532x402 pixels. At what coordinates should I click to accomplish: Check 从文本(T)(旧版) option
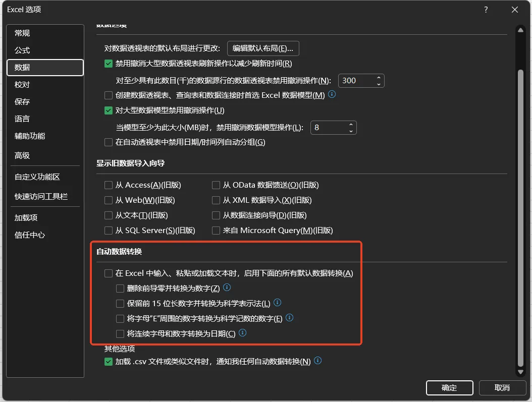click(109, 215)
